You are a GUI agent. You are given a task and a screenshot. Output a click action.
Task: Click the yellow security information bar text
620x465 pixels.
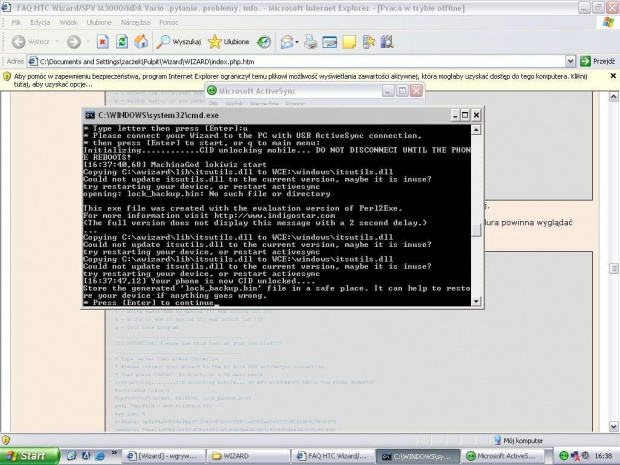click(x=301, y=80)
